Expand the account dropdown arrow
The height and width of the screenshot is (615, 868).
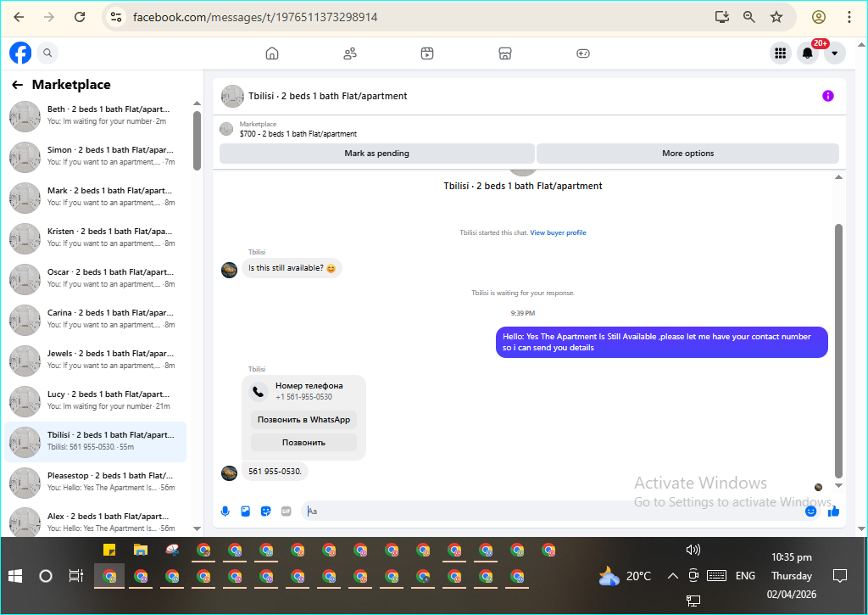pos(834,53)
